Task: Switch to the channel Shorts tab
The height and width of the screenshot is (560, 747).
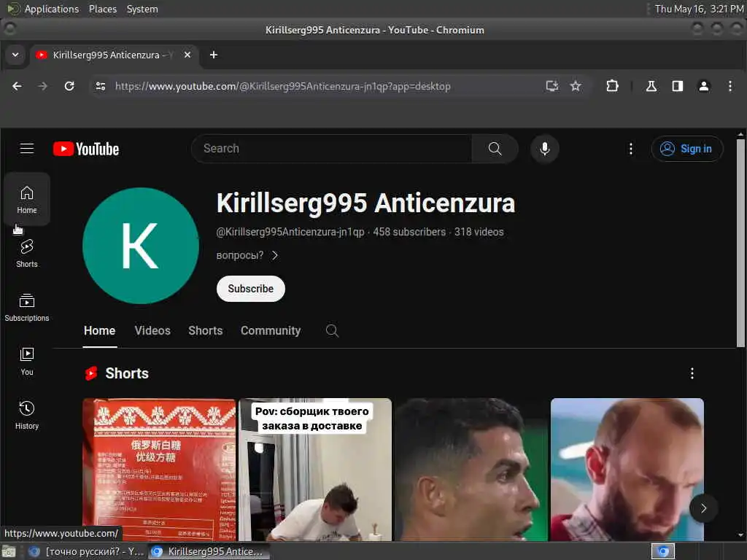Action: (x=205, y=330)
